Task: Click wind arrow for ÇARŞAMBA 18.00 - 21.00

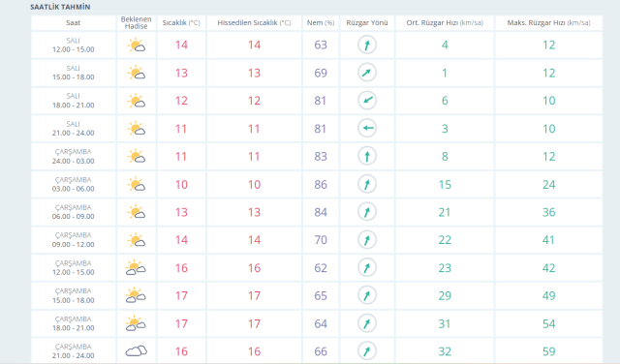Action: click(x=367, y=323)
